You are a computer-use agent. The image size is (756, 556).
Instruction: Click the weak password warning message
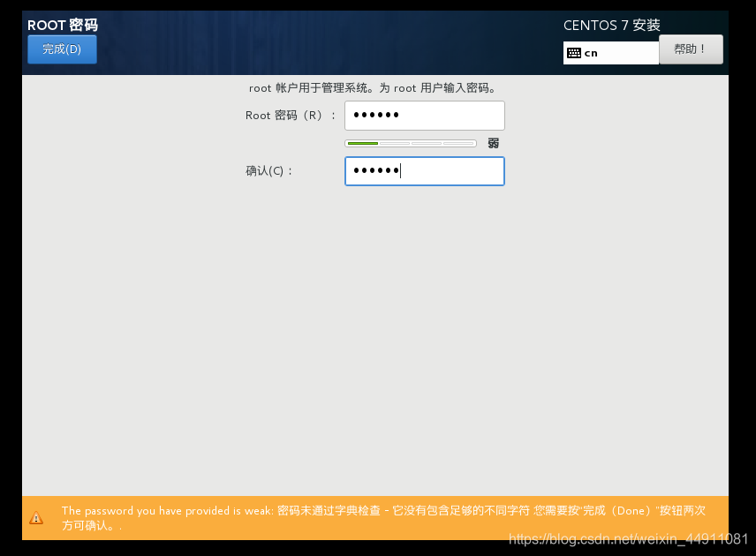pos(383,518)
